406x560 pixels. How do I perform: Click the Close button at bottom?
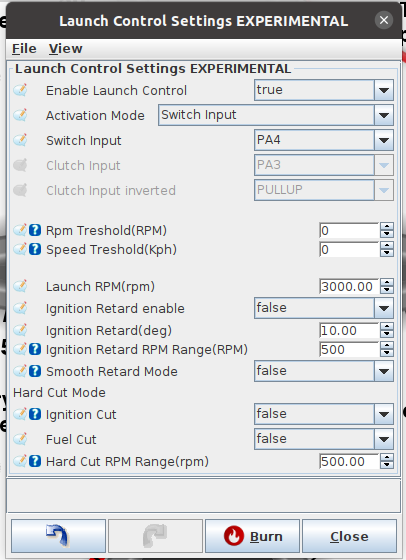tap(349, 536)
